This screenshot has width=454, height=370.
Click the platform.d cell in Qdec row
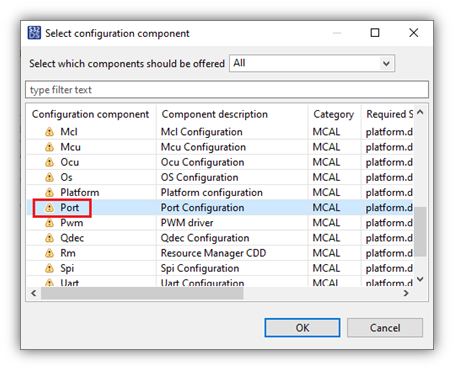coord(389,238)
